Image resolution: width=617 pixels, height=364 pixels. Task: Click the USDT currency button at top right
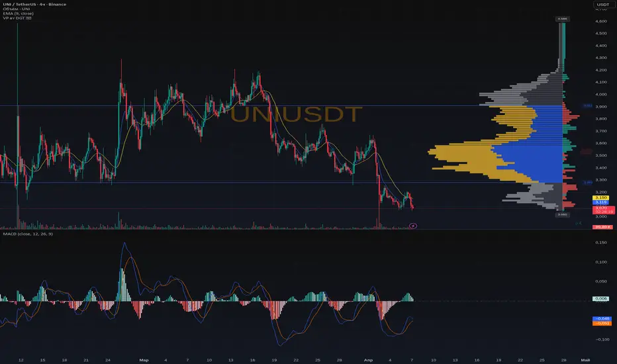[x=603, y=5]
